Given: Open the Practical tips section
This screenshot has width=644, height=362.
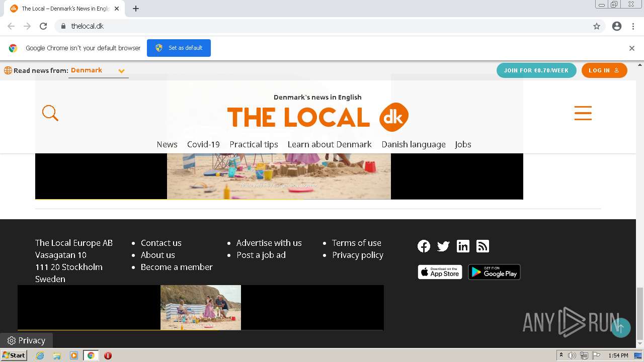Looking at the screenshot, I should coord(254,144).
